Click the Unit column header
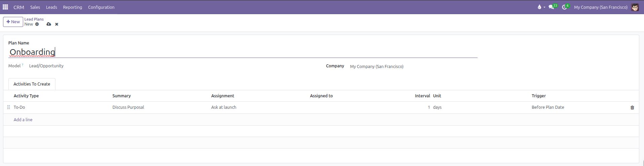This screenshot has width=644, height=166. click(437, 96)
